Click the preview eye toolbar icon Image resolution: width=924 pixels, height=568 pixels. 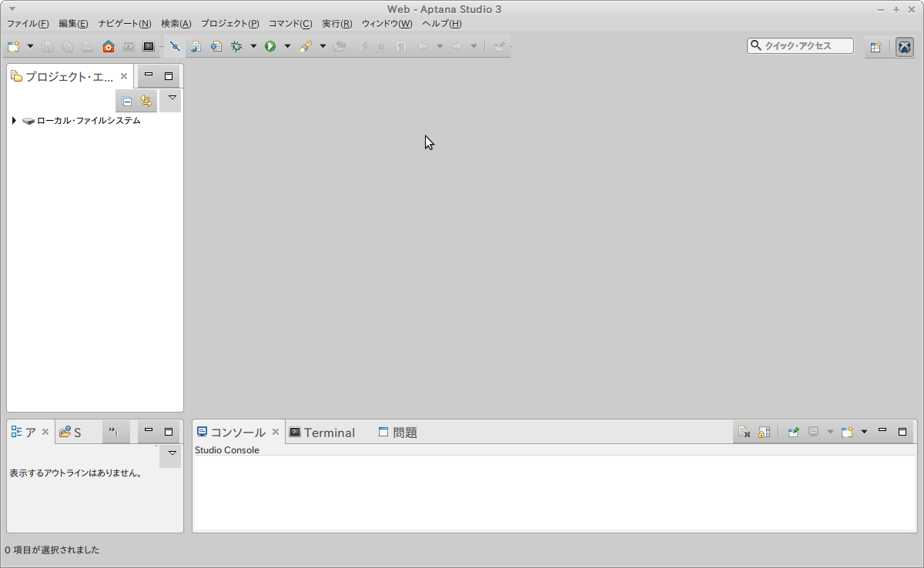[129, 46]
